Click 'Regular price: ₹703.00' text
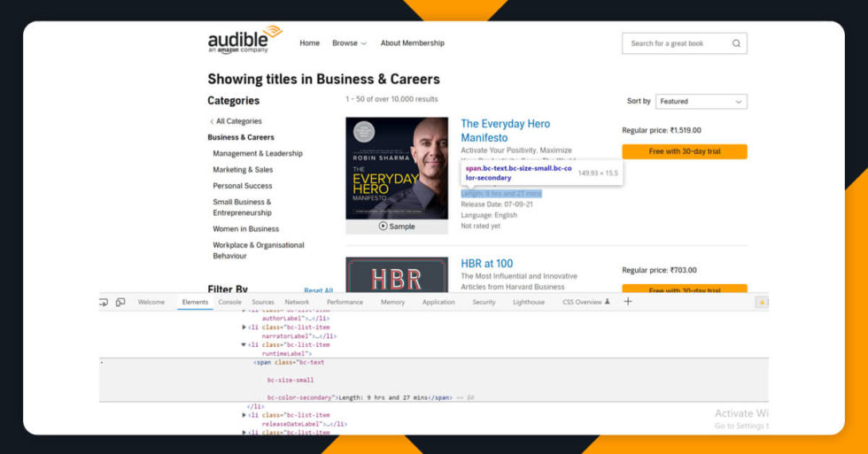Image resolution: width=868 pixels, height=454 pixels. tap(659, 271)
